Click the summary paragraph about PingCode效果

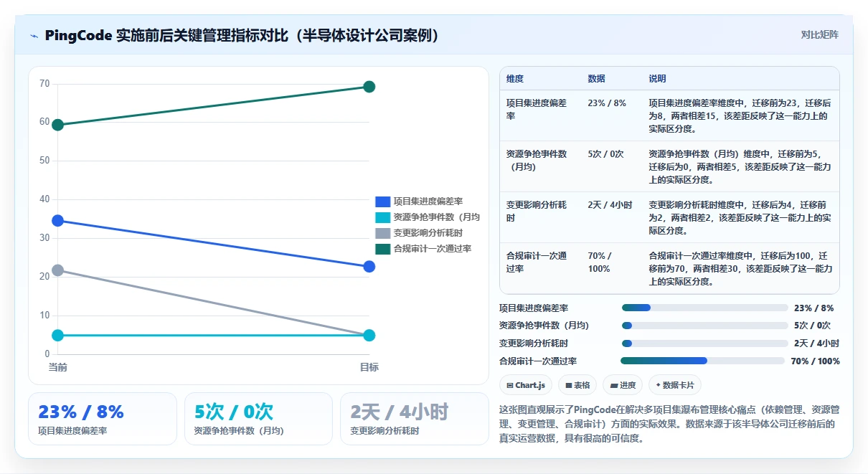[669, 424]
